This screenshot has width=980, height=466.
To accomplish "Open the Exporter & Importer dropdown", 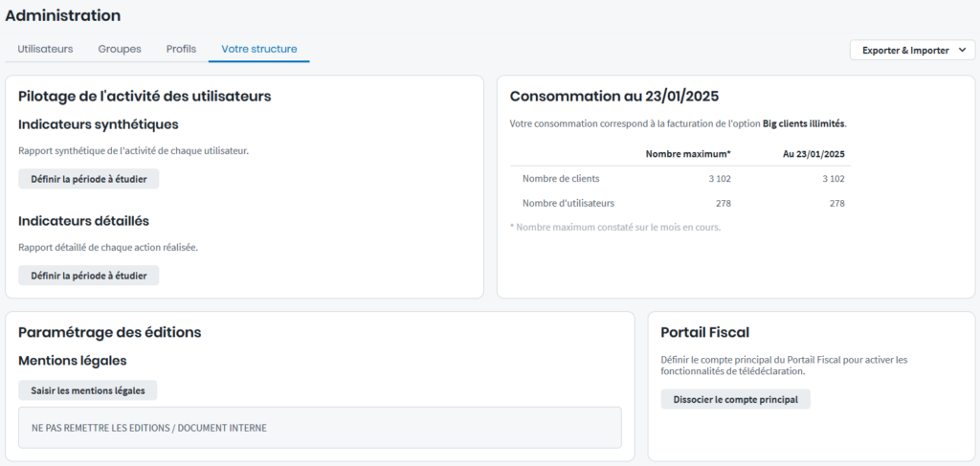I will [x=905, y=51].
